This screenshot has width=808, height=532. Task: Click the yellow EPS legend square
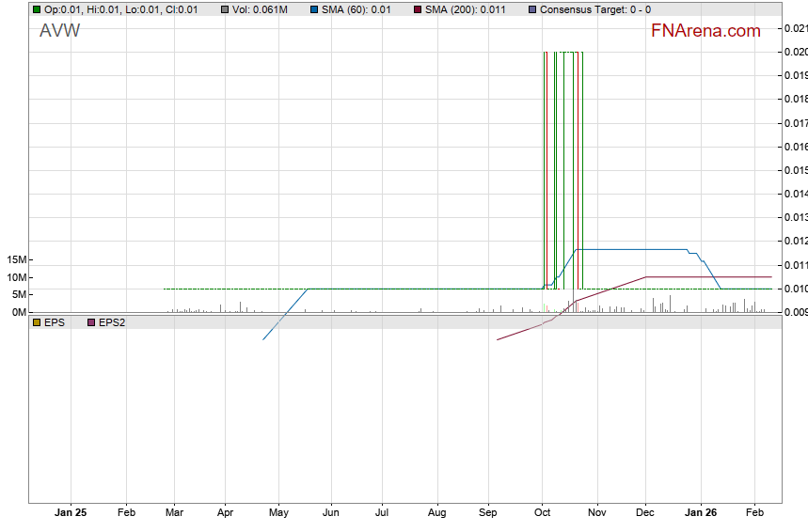click(x=37, y=322)
